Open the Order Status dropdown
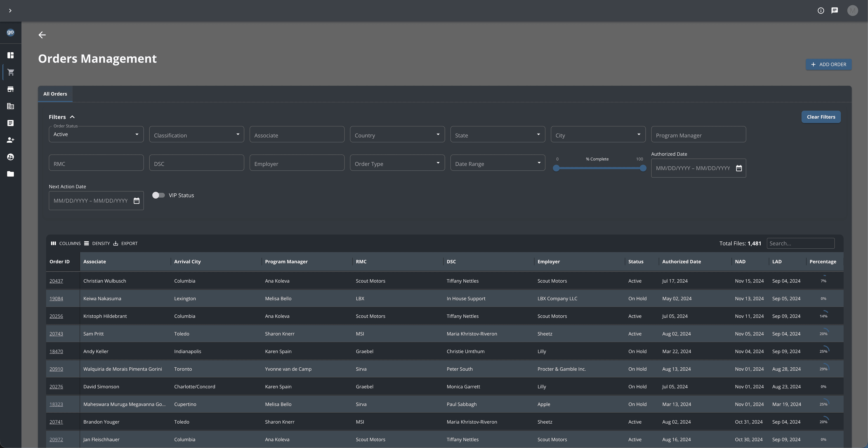Image resolution: width=868 pixels, height=448 pixels. click(96, 134)
